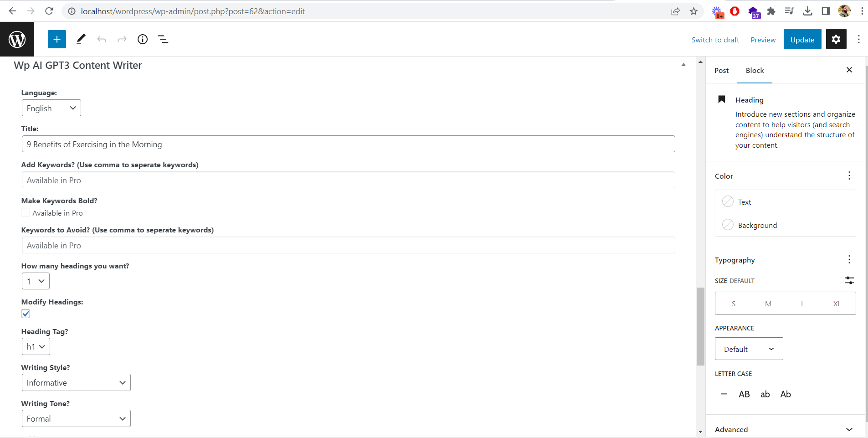Choose font size S
The width and height of the screenshot is (868, 438).
[x=734, y=304]
